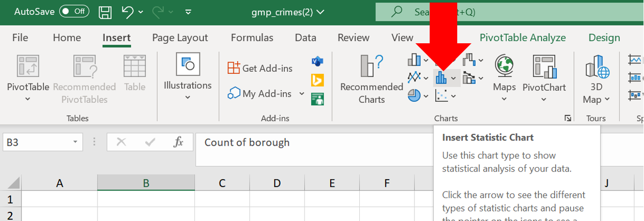Click the People Graph add-in icon
This screenshot has width=644, height=221.
pos(317,99)
